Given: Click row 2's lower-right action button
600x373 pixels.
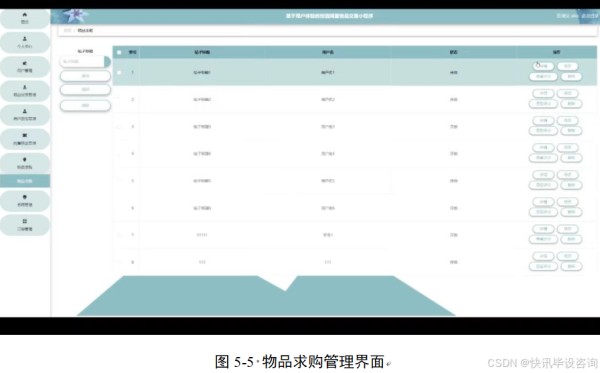Looking at the screenshot, I should coord(571,104).
